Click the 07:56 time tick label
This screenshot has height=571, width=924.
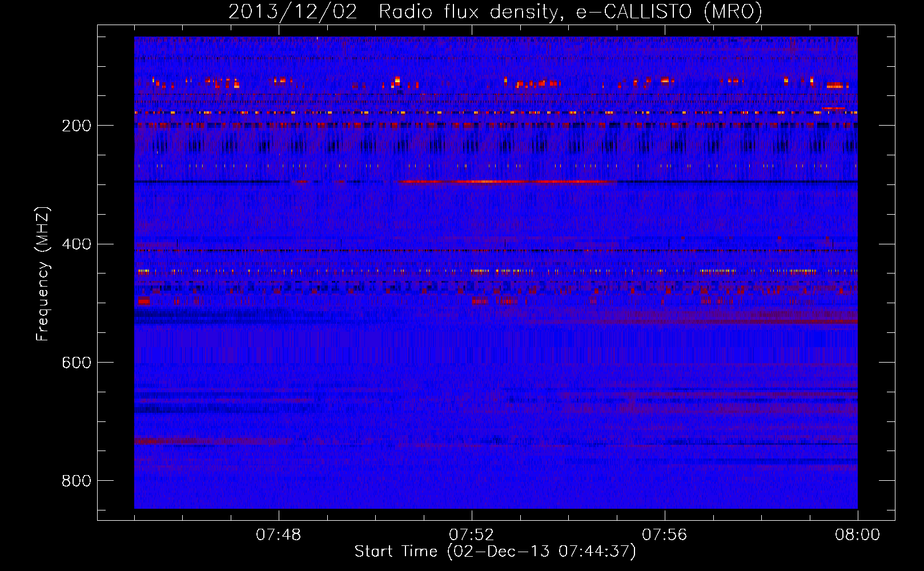[x=665, y=535]
